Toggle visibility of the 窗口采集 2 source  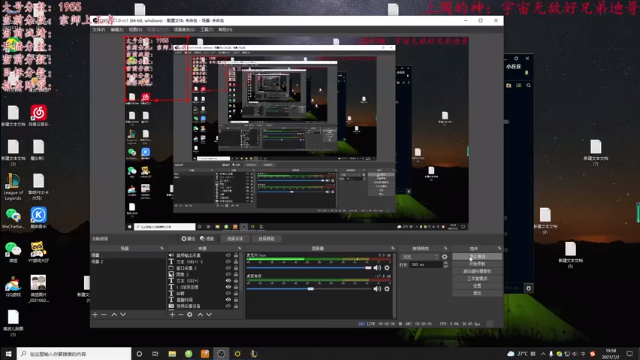click(228, 268)
